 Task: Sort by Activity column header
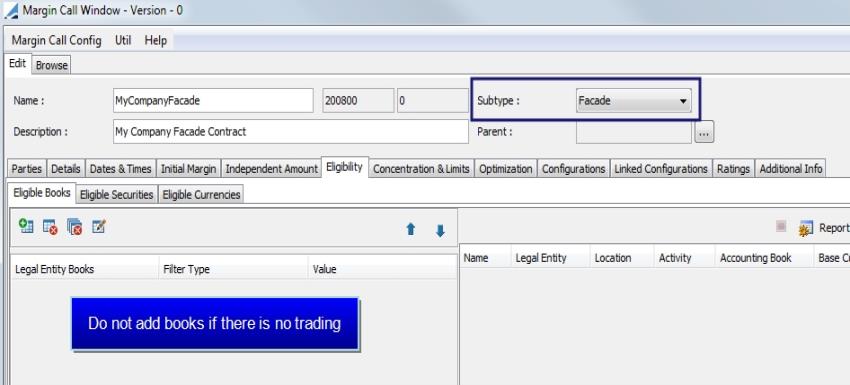tap(684, 258)
